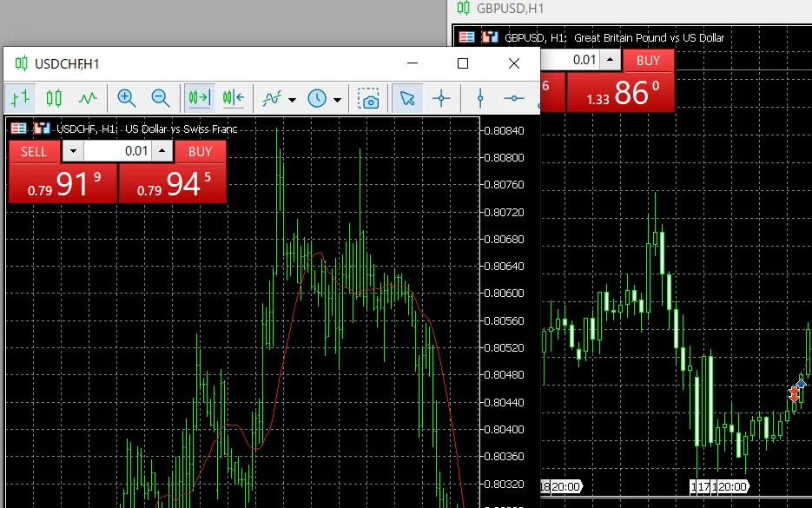Increase USDCHF lot volume with up arrow
This screenshot has height=508, width=812.
point(162,151)
